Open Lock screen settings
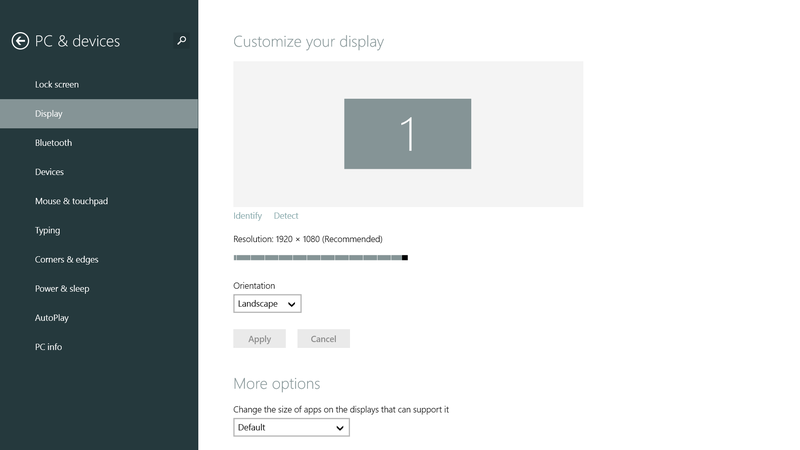800x450 pixels. pos(99,85)
